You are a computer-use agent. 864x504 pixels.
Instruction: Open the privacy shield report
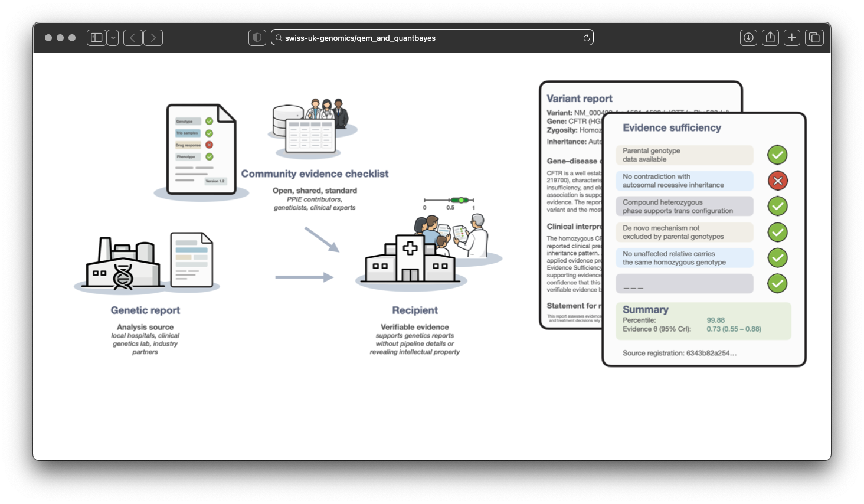257,38
